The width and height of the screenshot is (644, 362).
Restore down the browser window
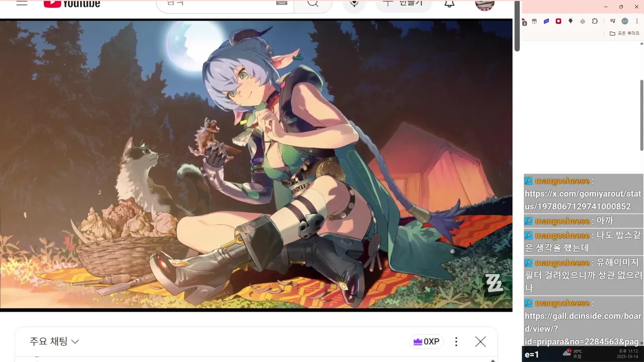tap(621, 7)
